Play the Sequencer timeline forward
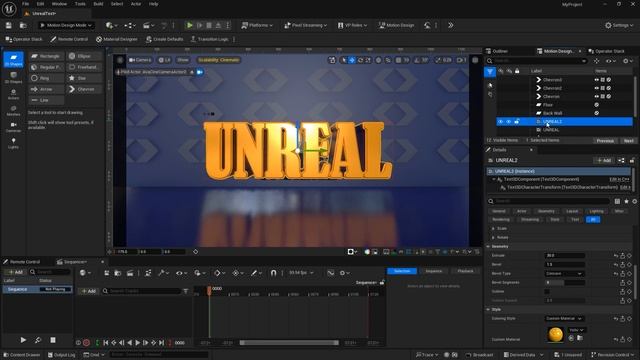 (138, 343)
